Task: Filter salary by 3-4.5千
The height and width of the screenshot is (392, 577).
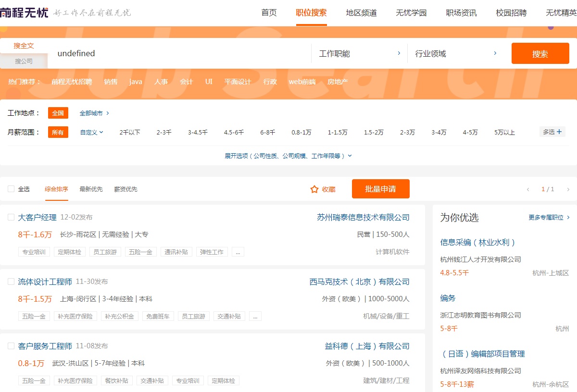Action: click(198, 132)
